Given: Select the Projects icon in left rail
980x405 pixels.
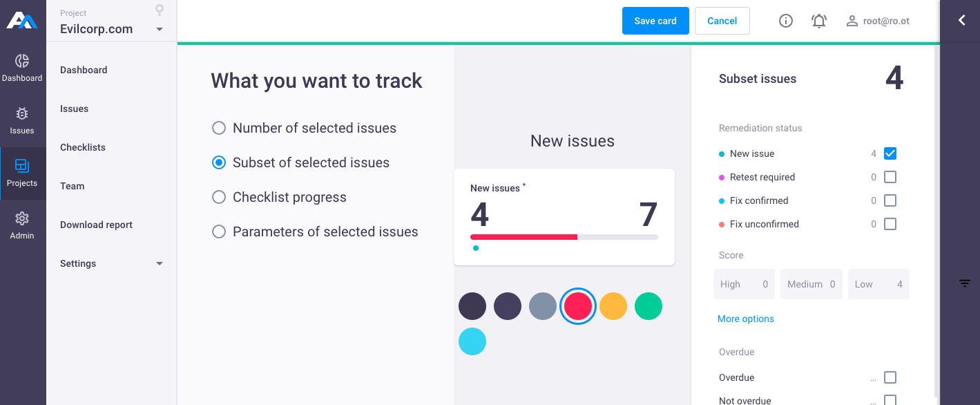Looking at the screenshot, I should click(22, 166).
